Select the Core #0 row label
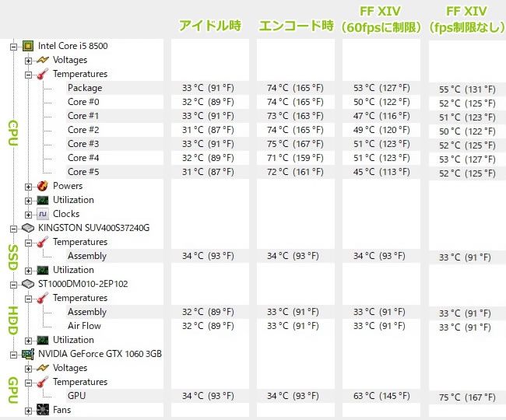Screen dimensions: 506x420 click(x=83, y=102)
